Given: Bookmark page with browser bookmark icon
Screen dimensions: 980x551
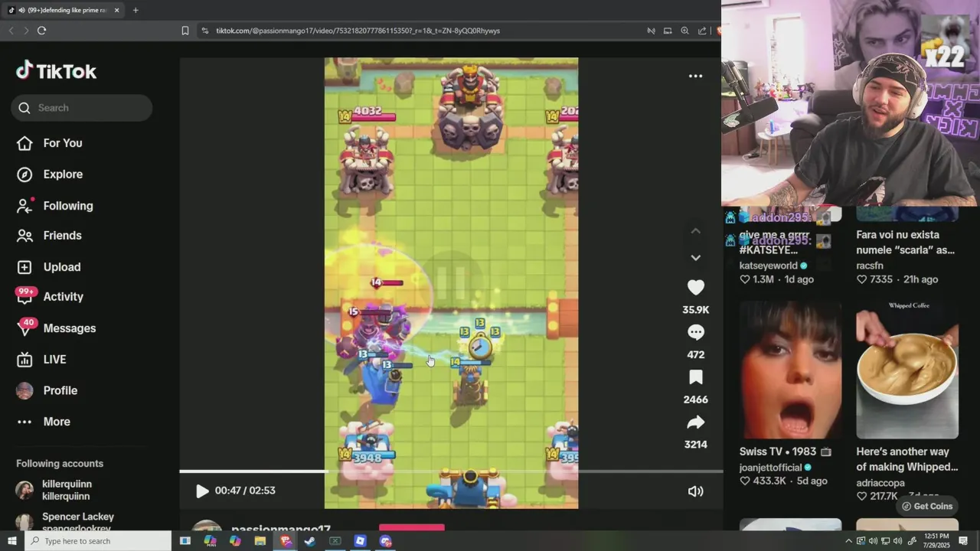Looking at the screenshot, I should tap(185, 31).
